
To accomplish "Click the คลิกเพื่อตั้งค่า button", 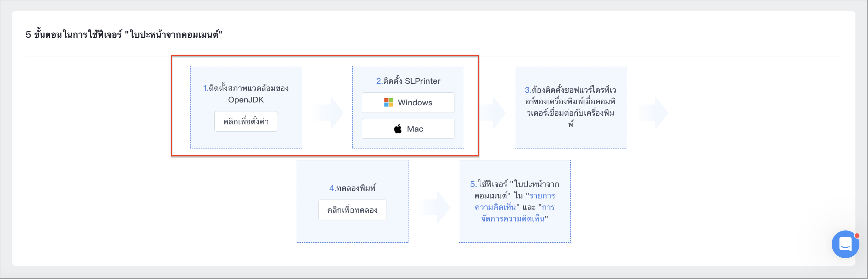I will pyautogui.click(x=246, y=122).
